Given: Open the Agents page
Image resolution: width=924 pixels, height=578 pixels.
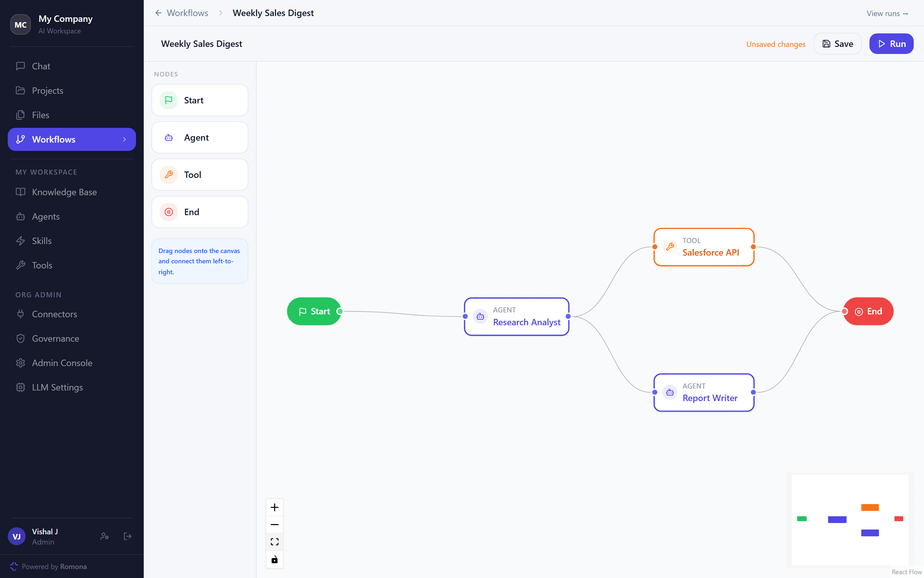Looking at the screenshot, I should [x=72, y=216].
